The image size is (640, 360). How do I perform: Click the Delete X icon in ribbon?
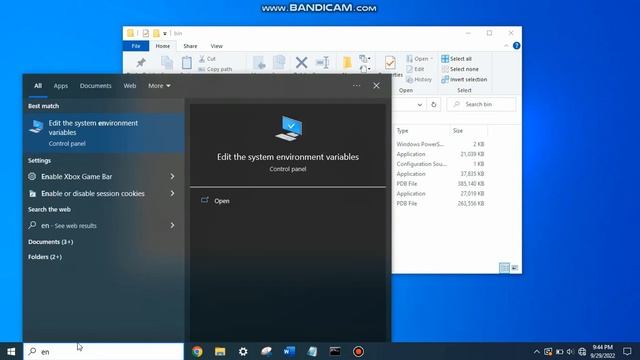[x=302, y=62]
